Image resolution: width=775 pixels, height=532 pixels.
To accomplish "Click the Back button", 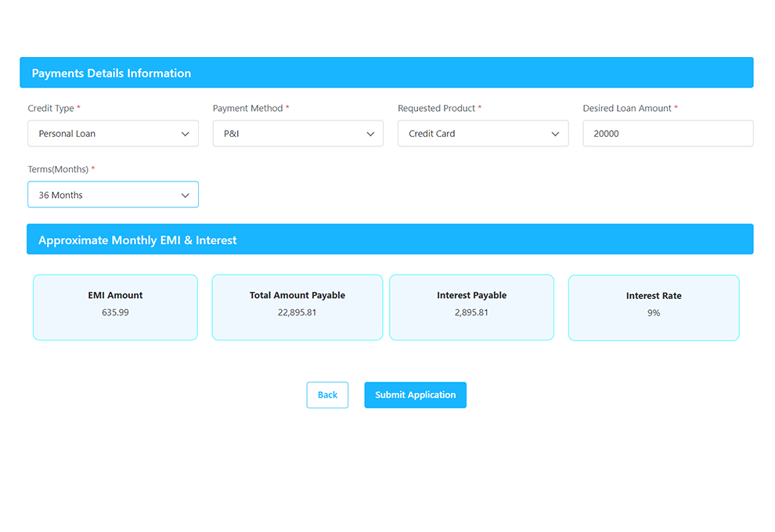I will (x=327, y=394).
